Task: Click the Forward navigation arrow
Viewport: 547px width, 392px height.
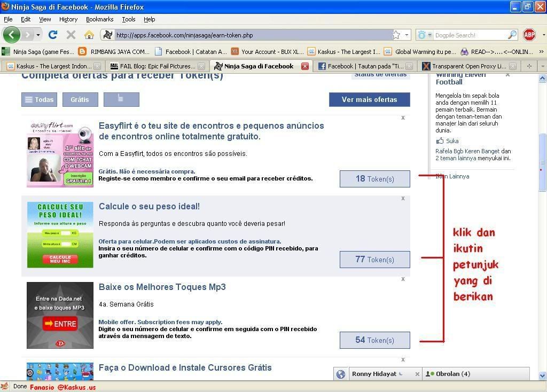Action: click(x=27, y=35)
